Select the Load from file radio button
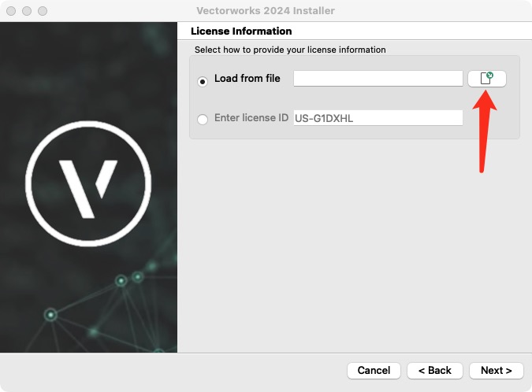532x392 pixels. tap(203, 82)
